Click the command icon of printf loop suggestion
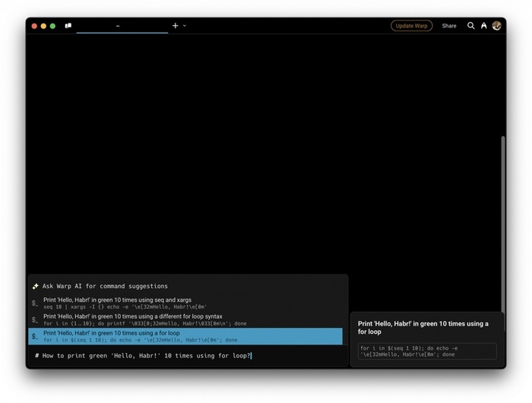This screenshot has height=403, width=532. 35,319
